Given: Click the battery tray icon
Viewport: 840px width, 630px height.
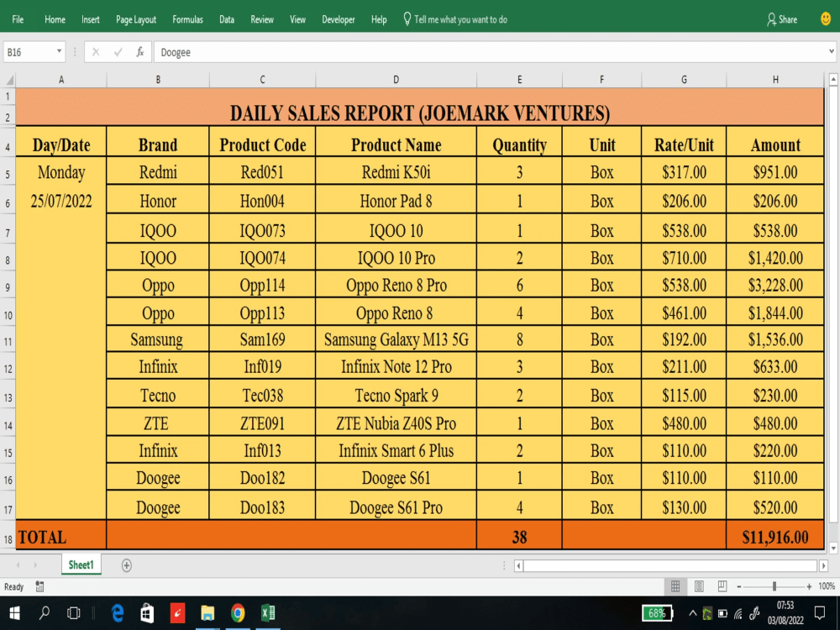Looking at the screenshot, I should (x=722, y=613).
